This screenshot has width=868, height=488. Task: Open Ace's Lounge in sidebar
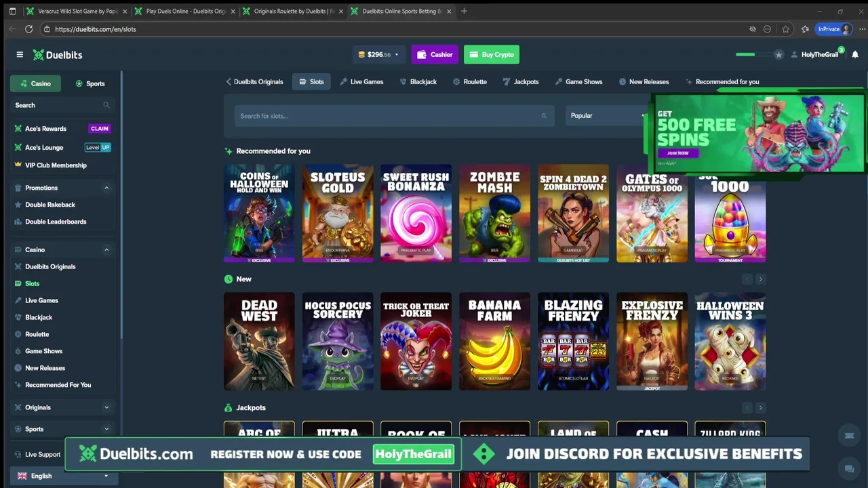pos(44,148)
